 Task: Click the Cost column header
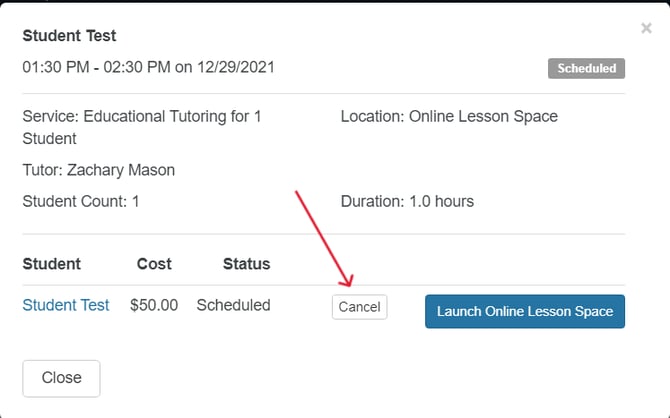[x=154, y=264]
